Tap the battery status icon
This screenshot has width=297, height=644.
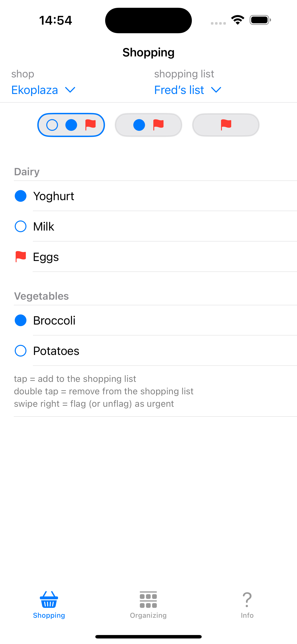260,20
